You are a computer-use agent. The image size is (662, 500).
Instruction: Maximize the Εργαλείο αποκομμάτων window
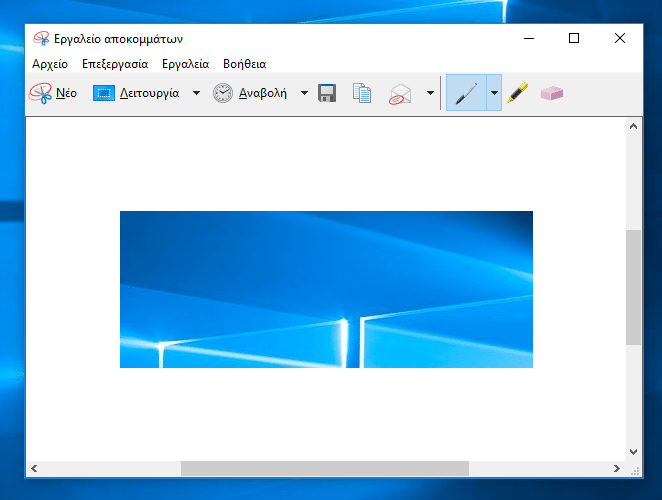click(x=574, y=38)
